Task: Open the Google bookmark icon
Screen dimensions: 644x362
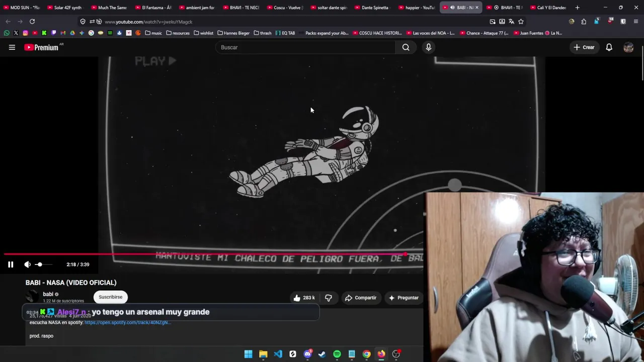Action: [91, 33]
